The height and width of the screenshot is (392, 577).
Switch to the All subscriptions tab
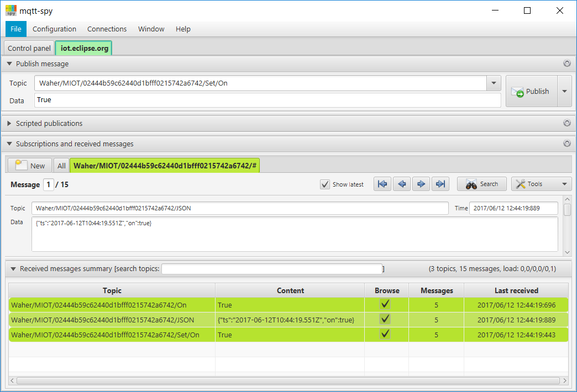point(61,166)
